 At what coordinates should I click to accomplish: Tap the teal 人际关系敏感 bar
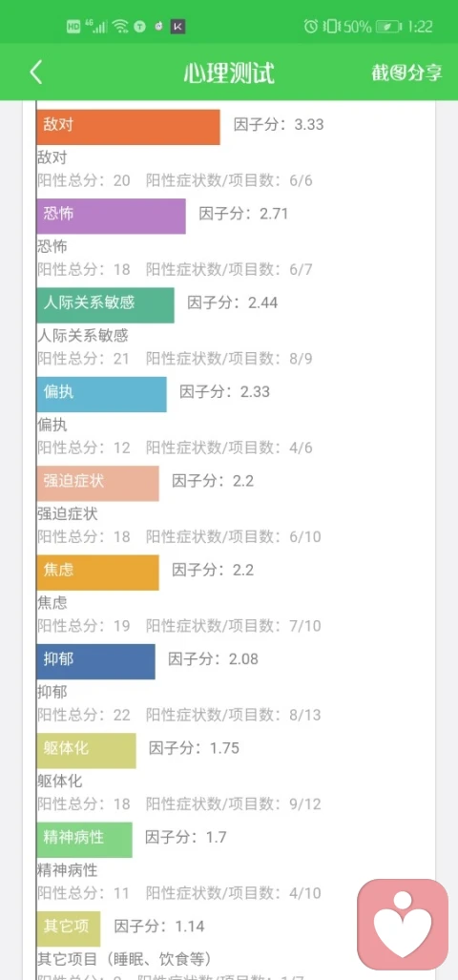tap(105, 305)
